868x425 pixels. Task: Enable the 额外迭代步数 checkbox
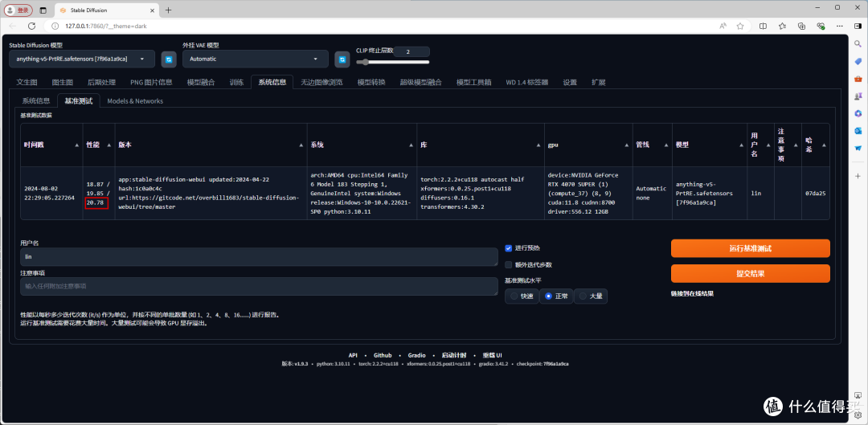508,264
